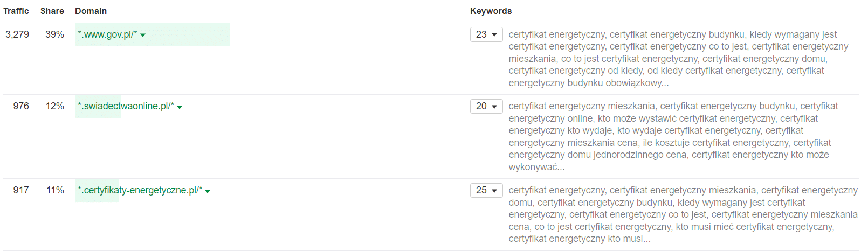Image resolution: width=868 pixels, height=251 pixels.
Task: Click the caret icon beside *.certyfikaty-energetyczne.pl/*
Action: pos(208,191)
